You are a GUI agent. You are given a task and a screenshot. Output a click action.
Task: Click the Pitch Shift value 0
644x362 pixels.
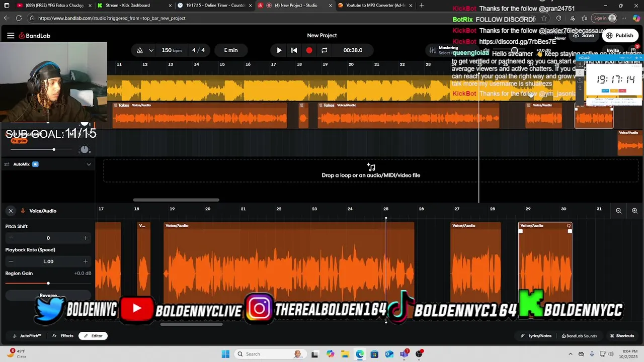click(x=48, y=238)
